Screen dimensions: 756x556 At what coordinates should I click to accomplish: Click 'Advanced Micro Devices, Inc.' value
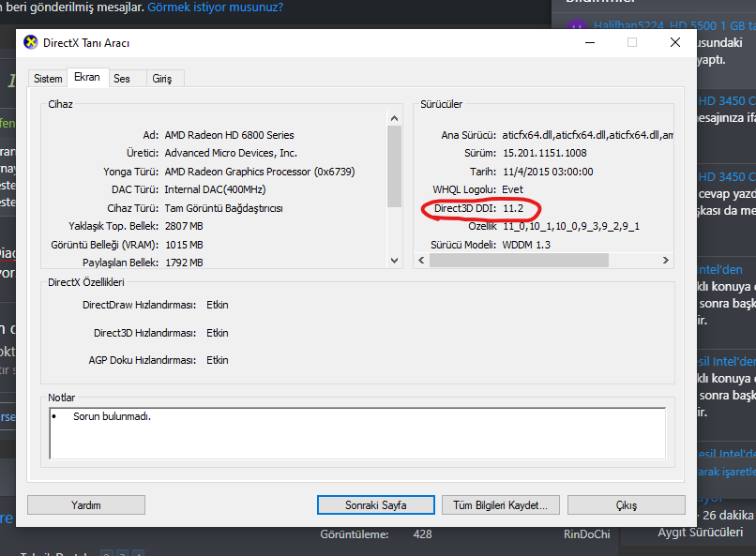[x=231, y=153]
